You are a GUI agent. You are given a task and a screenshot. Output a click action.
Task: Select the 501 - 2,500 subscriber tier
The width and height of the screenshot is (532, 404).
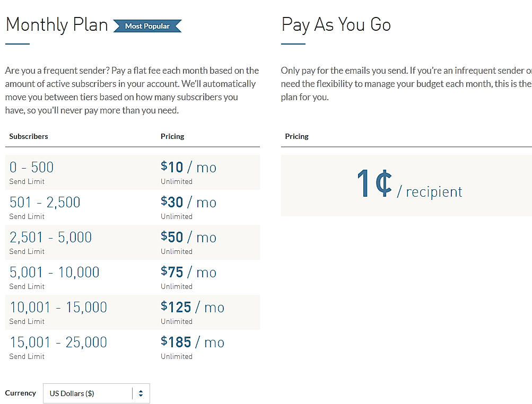click(x=45, y=202)
